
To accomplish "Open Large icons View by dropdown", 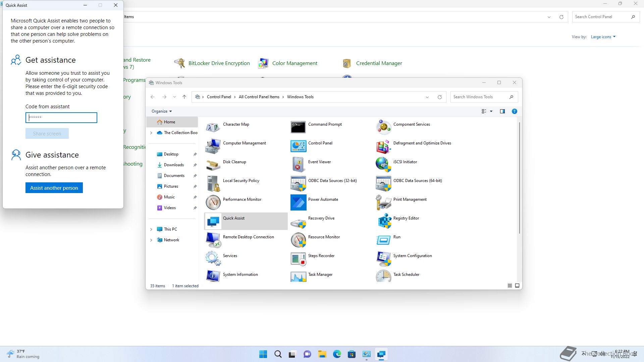I will point(603,37).
